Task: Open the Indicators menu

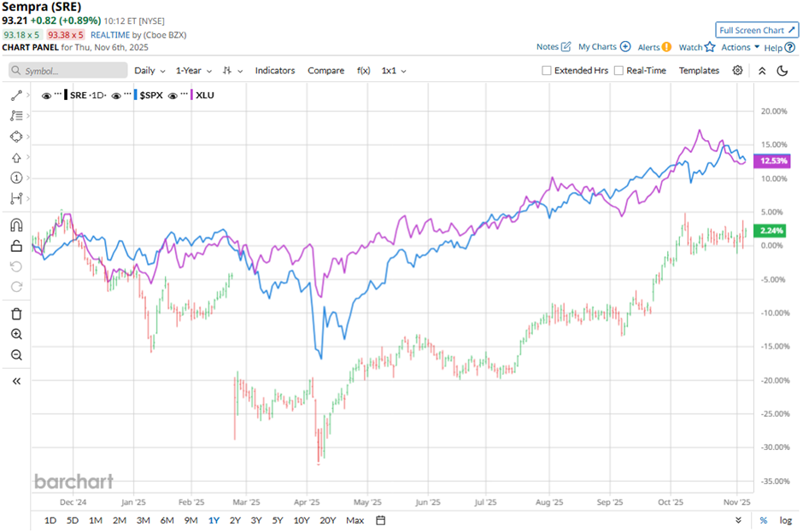Action: 275,71
